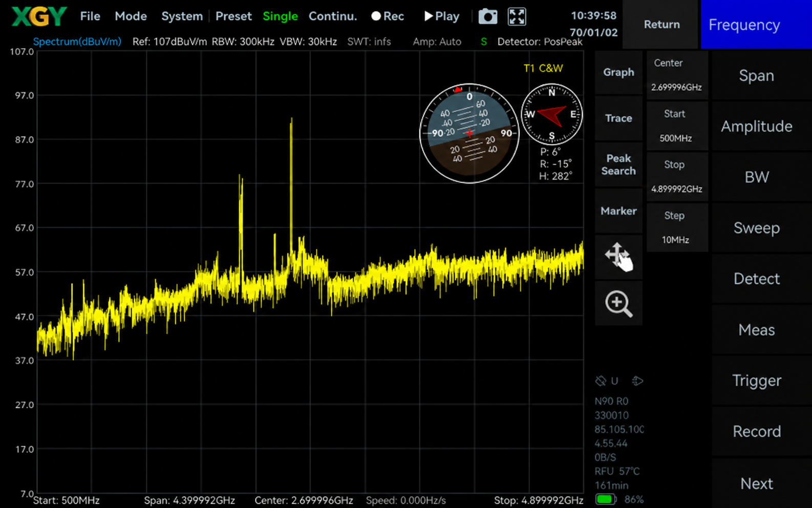Click the Detector: PosPeak readout
Screen dimensions: 812x508
point(540,41)
